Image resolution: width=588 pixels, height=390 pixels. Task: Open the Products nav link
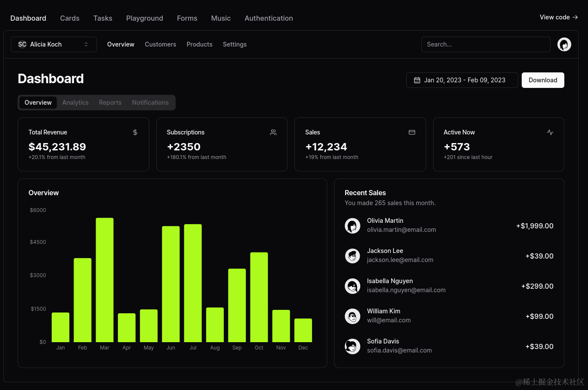click(x=199, y=44)
